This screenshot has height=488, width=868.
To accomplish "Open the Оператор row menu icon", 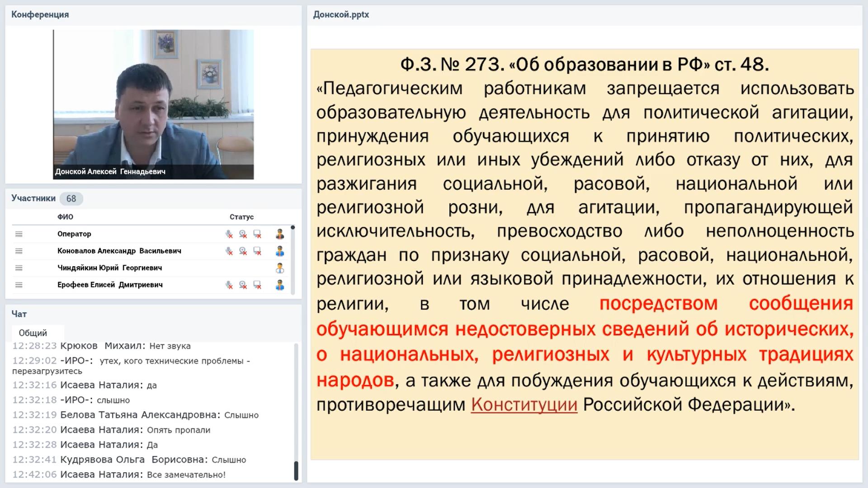I will pyautogui.click(x=19, y=234).
